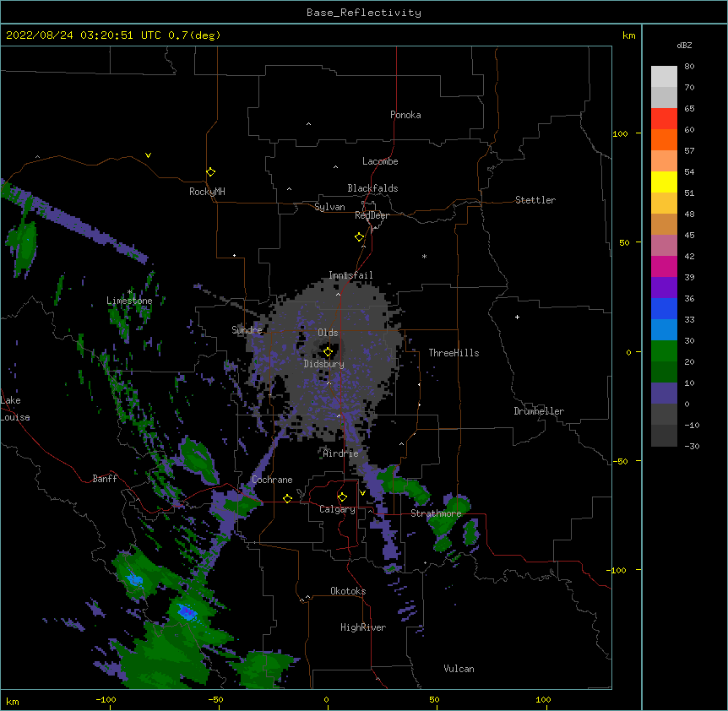Viewport: 728px width, 711px height.
Task: Click the red 65 dBZ legend swatch
Action: (664, 118)
